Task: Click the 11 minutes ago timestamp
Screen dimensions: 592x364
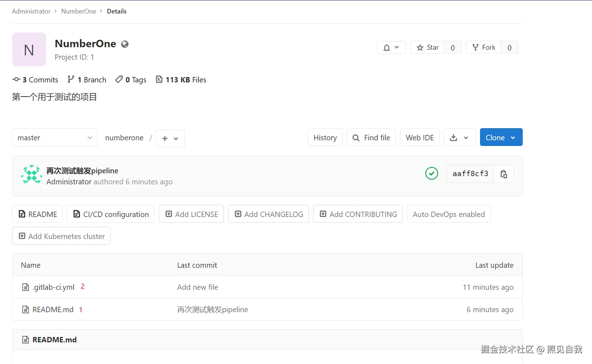Action: (488, 287)
